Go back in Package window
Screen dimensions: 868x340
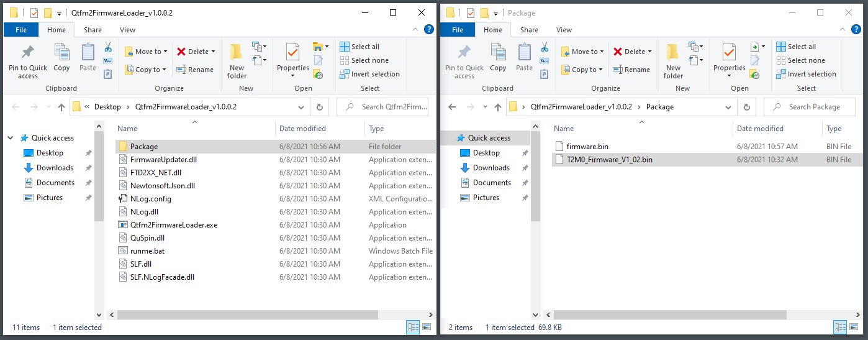coord(453,107)
